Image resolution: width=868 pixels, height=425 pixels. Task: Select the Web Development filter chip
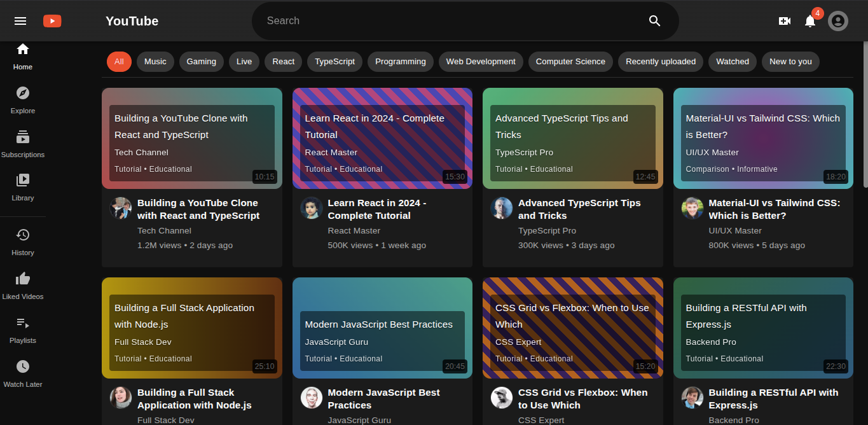481,62
